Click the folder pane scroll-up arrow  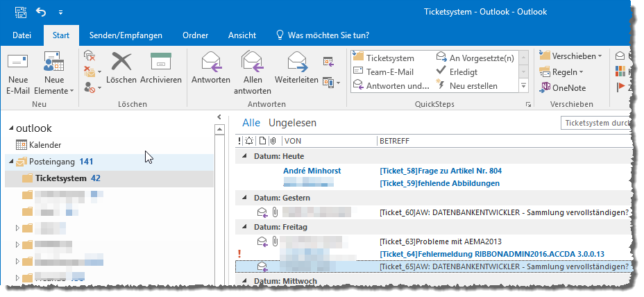tap(220, 129)
